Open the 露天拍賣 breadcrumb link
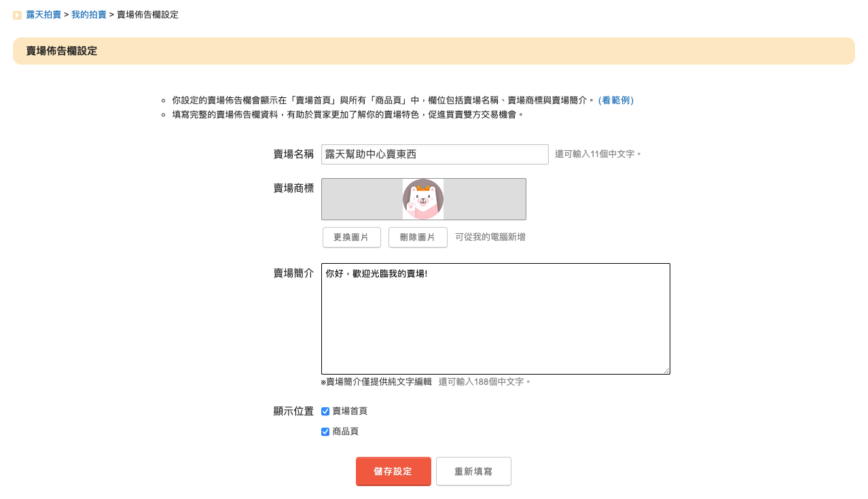Image resolution: width=868 pixels, height=499 pixels. tap(43, 14)
